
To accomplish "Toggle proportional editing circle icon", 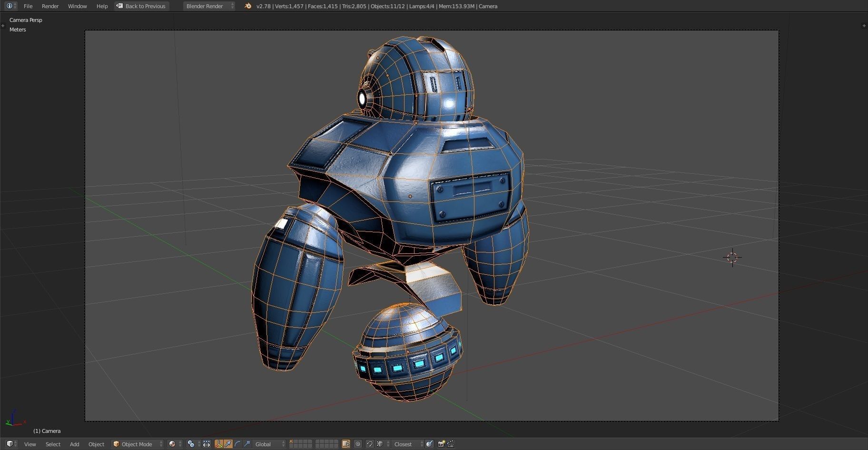I will point(358,444).
